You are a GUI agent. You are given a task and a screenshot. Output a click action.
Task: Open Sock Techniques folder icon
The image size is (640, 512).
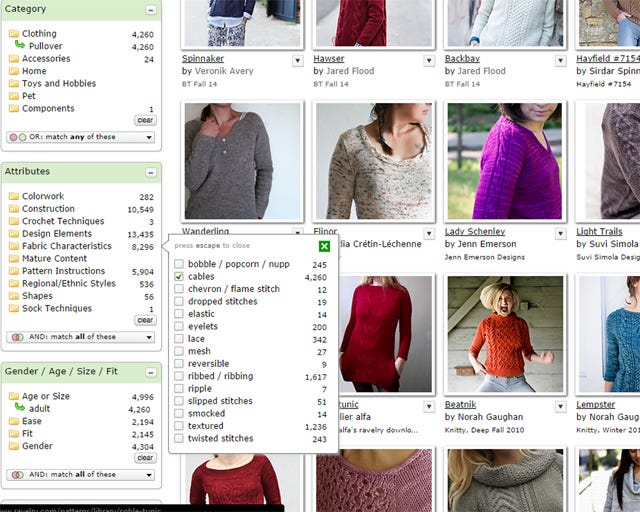(14, 308)
